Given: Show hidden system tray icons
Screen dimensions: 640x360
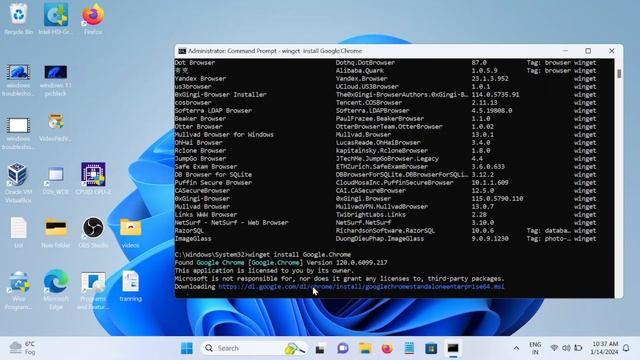Looking at the screenshot, I should point(516,348).
